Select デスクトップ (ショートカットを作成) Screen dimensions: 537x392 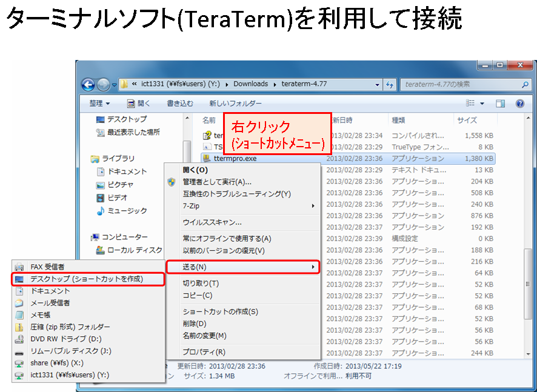pos(88,279)
